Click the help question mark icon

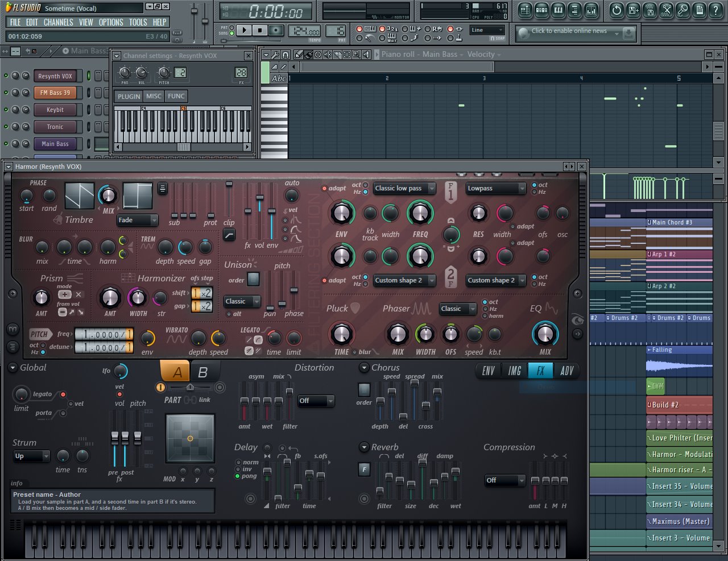coord(715,10)
